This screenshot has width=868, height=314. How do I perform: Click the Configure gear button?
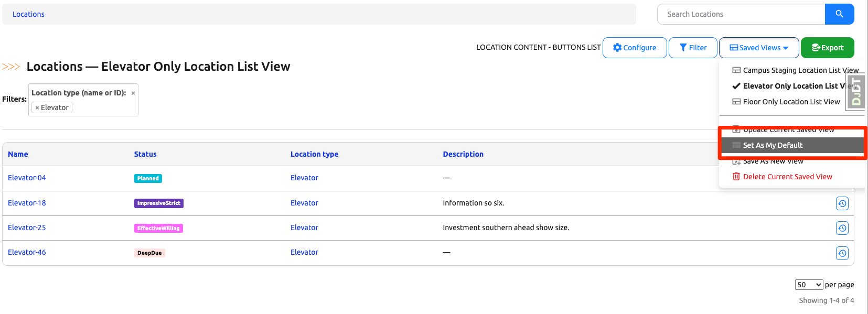click(635, 48)
